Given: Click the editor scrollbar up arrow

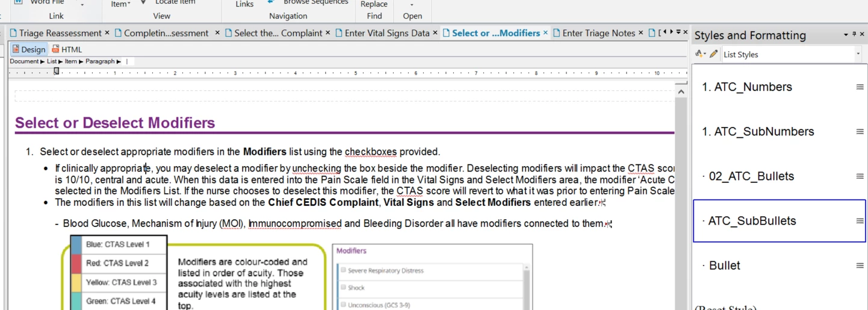Looking at the screenshot, I should pyautogui.click(x=681, y=91).
